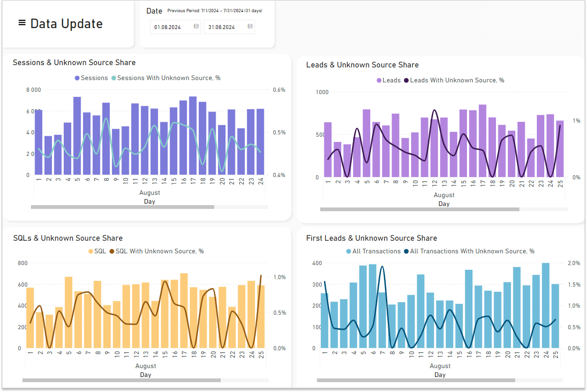Open calendar picker for start date 01.08.2024
This screenshot has width=587, height=392.
(x=196, y=27)
